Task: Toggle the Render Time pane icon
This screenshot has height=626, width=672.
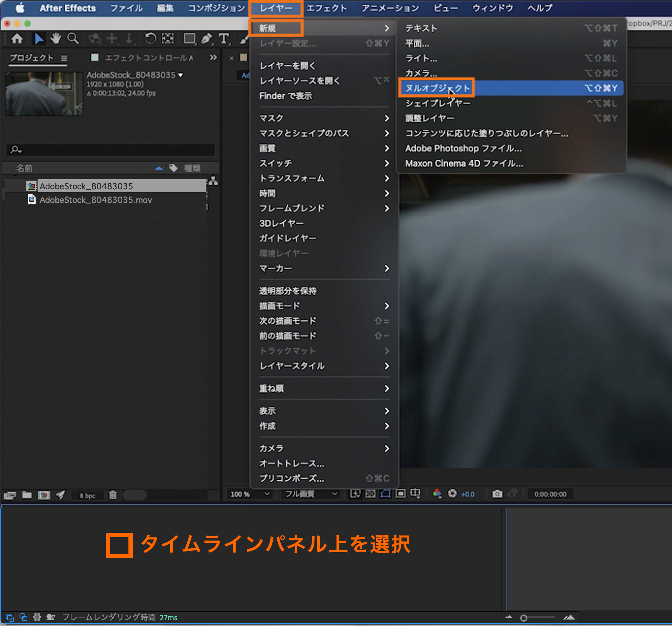Action: coord(51,617)
